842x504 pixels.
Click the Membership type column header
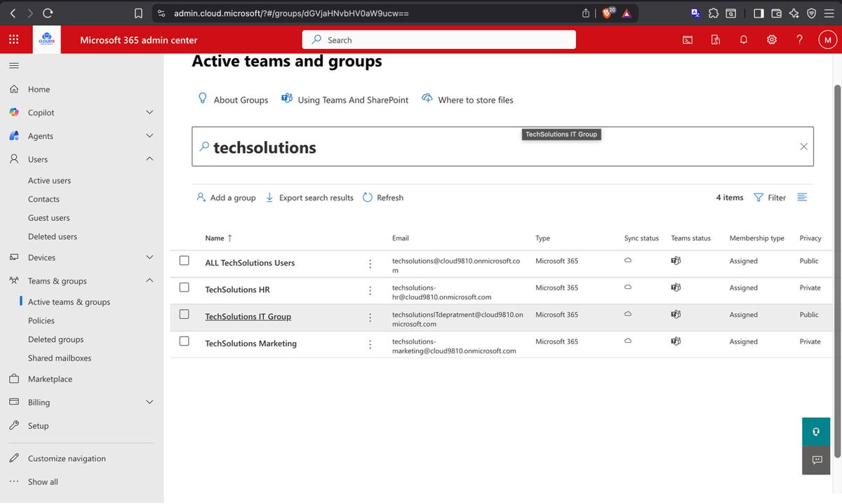[756, 238]
